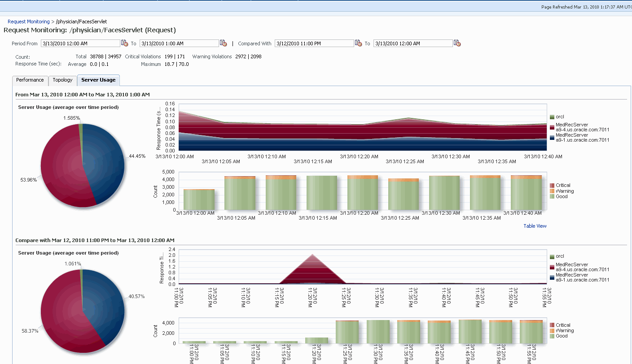Open the Period From date picker icon
Image resolution: width=632 pixels, height=364 pixels.
[x=125, y=43]
